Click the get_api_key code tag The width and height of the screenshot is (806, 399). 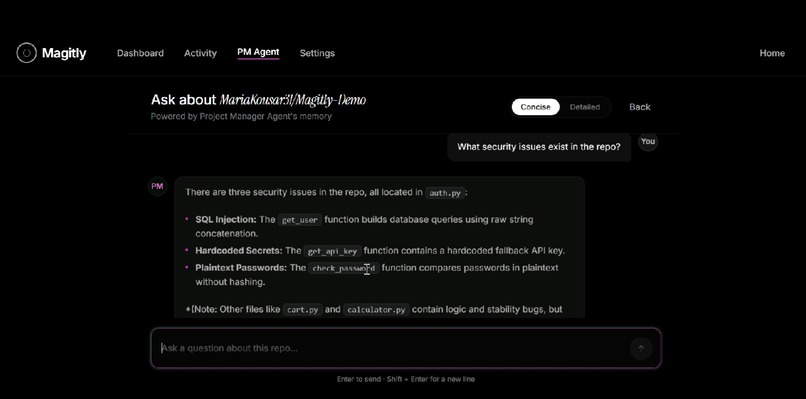coord(333,251)
